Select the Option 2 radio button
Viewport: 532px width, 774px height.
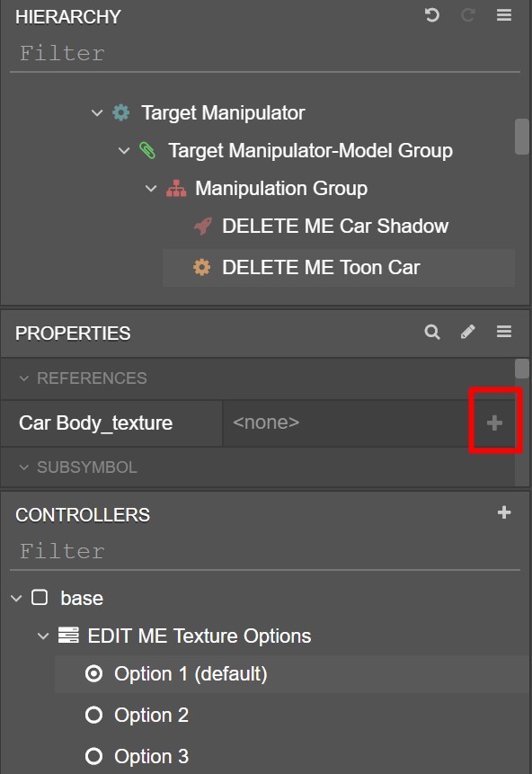point(93,715)
